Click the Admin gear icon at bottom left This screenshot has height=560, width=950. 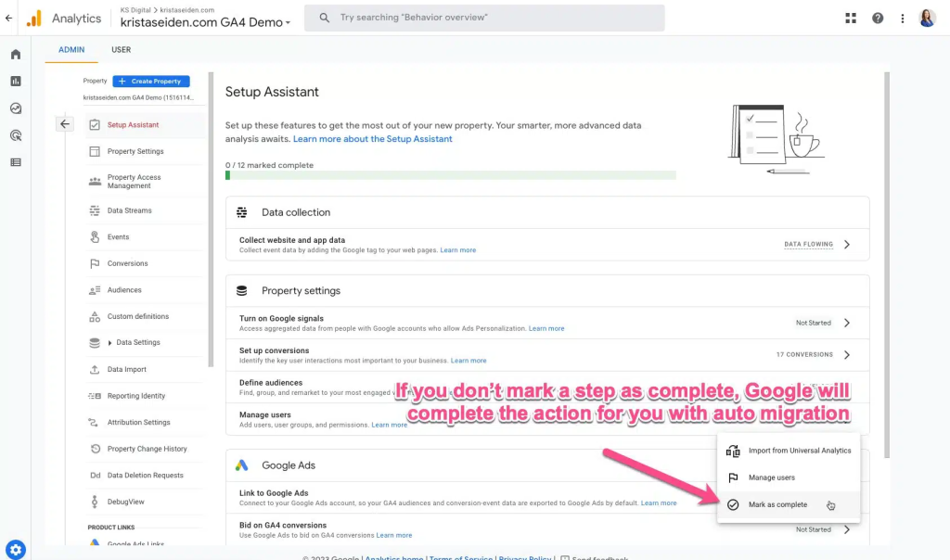16,549
